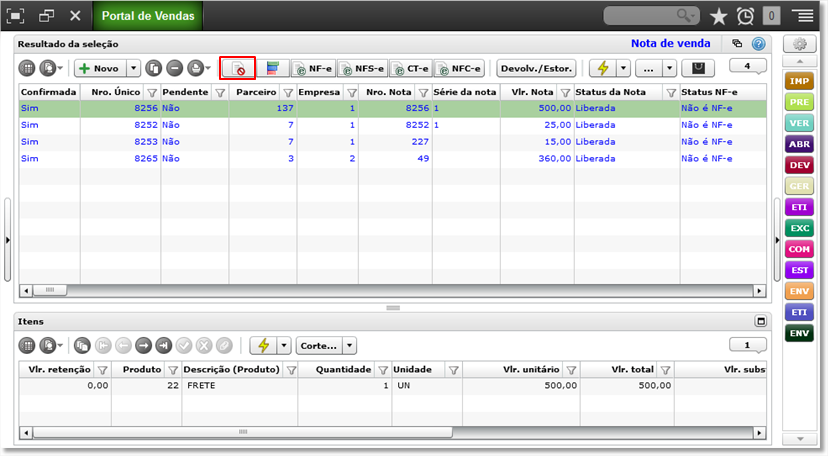
Task: Click the Corte... button
Action: pos(319,346)
